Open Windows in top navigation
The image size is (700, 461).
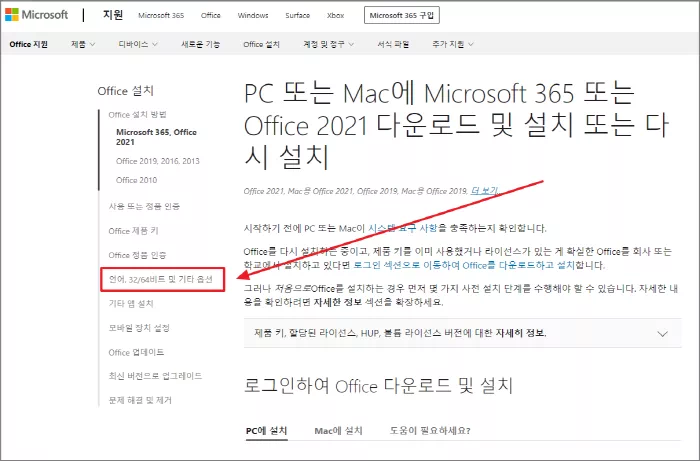coord(253,15)
